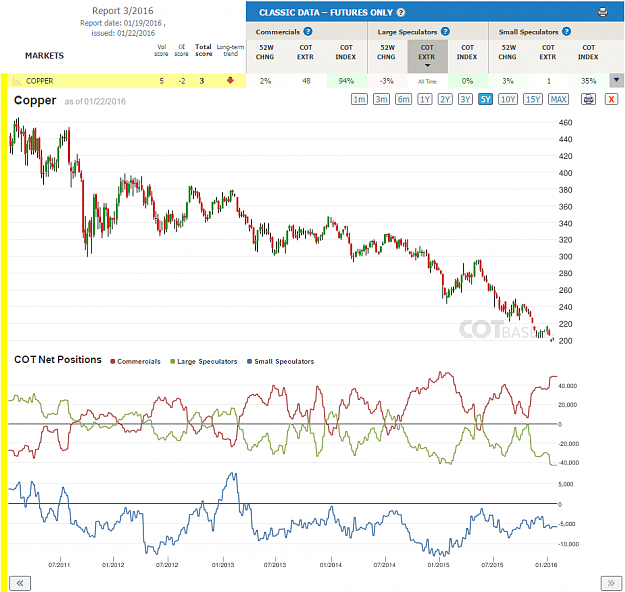This screenshot has height=592, width=625.
Task: Click Commercials COT INDEX column header
Action: (x=346, y=52)
